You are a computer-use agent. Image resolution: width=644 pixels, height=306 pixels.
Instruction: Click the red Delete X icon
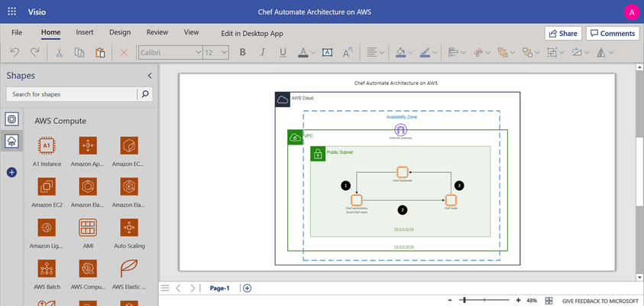(x=124, y=52)
